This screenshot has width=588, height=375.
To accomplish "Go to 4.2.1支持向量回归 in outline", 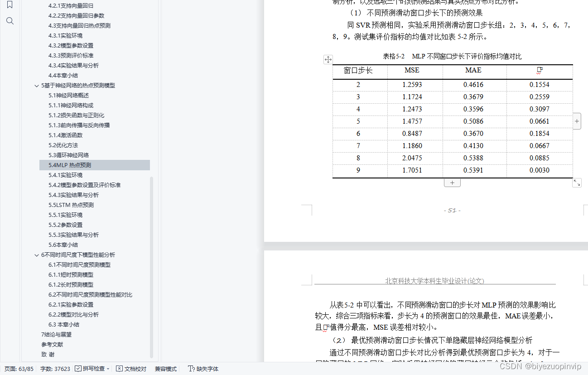I will (71, 5).
